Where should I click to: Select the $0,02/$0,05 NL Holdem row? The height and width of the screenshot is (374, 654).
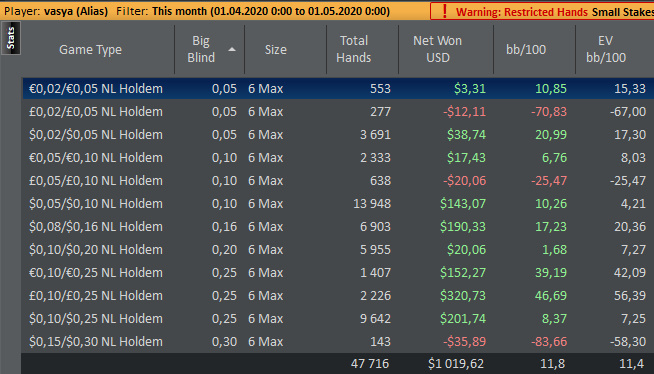point(338,134)
